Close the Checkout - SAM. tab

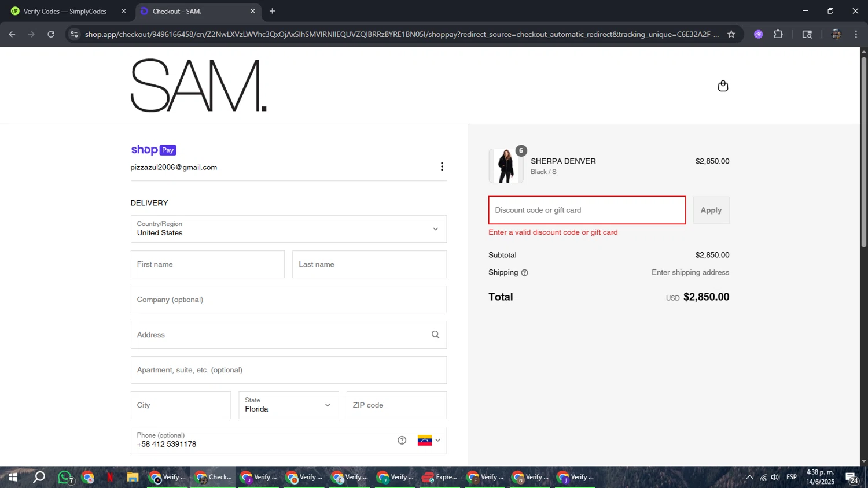[x=252, y=11]
